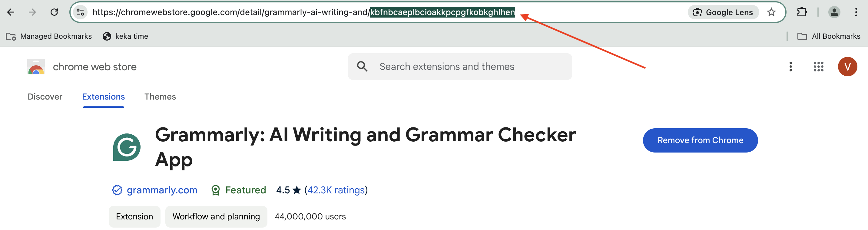The width and height of the screenshot is (868, 230).
Task: Click the chrome web store title text
Action: pyautogui.click(x=95, y=67)
